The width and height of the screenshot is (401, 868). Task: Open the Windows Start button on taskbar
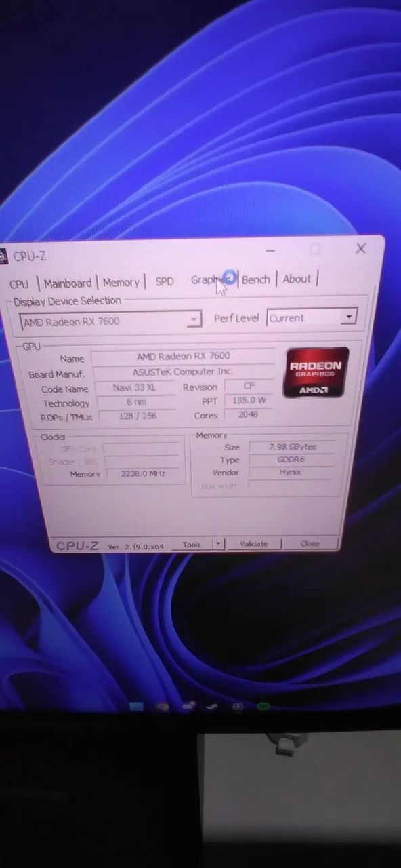pos(137,707)
